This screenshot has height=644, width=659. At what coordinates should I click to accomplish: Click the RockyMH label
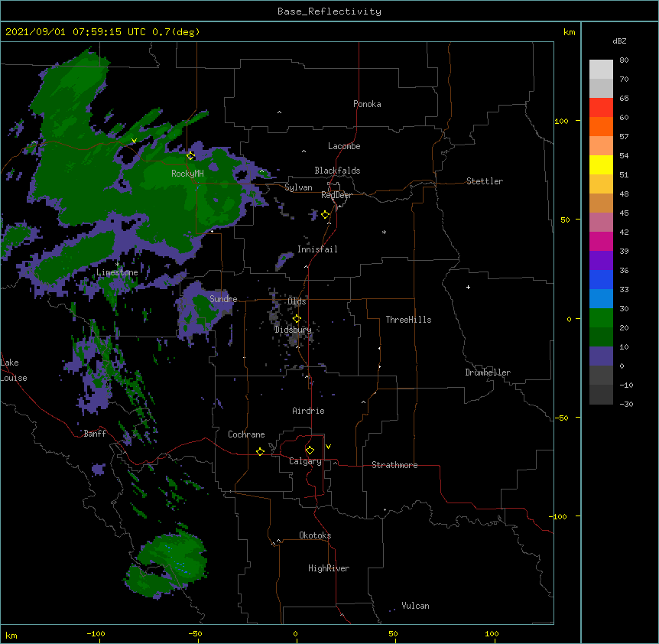tap(187, 174)
